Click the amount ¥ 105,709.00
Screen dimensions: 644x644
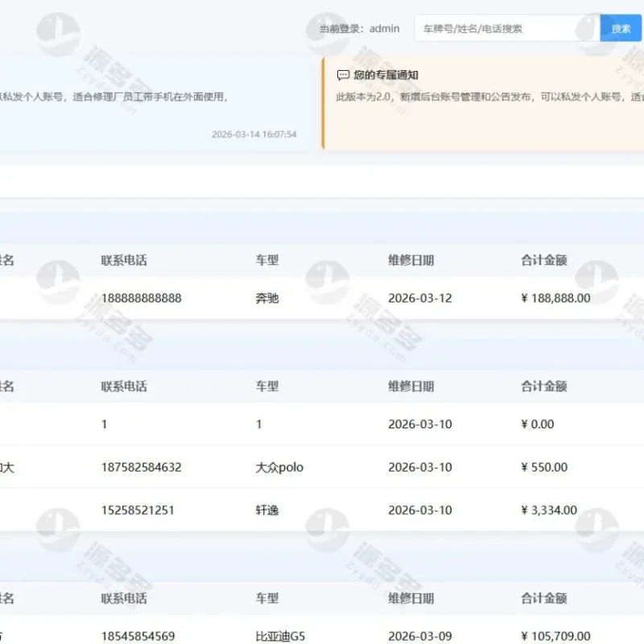coord(555,636)
